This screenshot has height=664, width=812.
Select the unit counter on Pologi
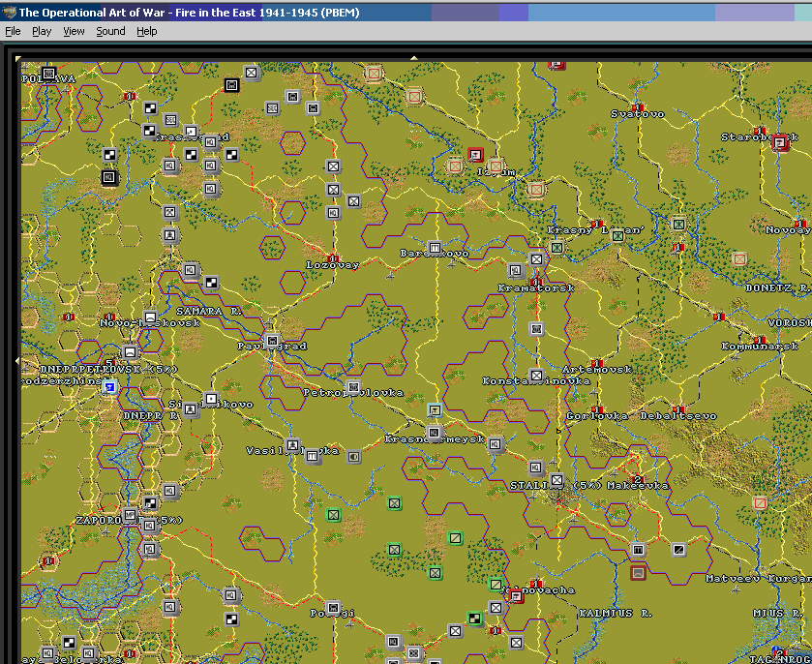pyautogui.click(x=333, y=607)
